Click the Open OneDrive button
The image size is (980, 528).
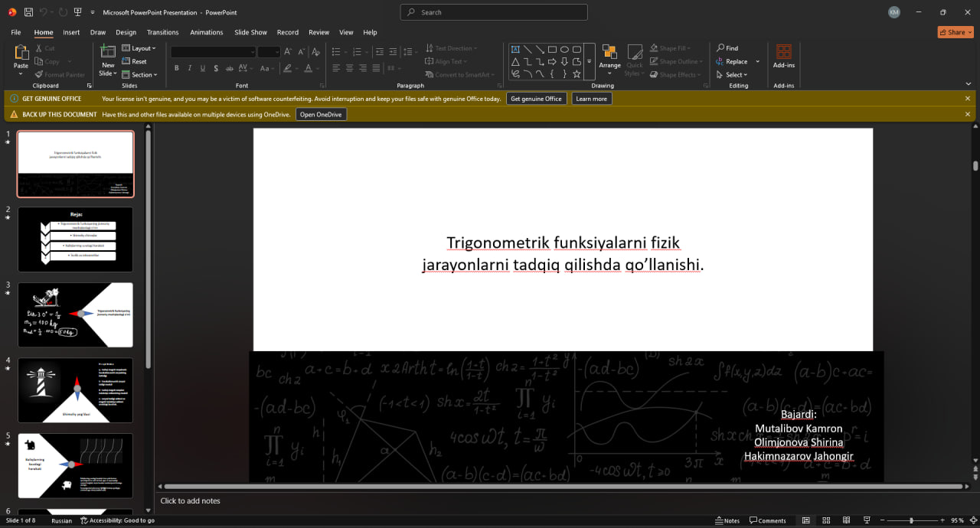tap(321, 114)
